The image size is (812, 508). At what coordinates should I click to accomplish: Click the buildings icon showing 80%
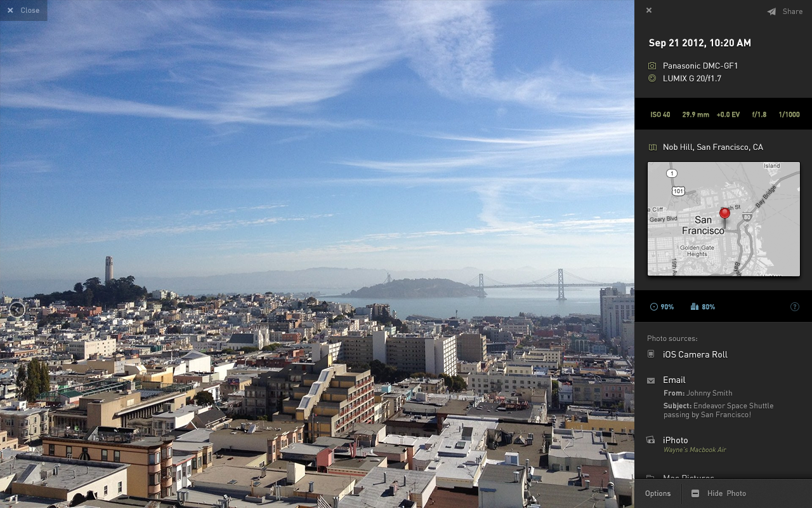(x=694, y=307)
